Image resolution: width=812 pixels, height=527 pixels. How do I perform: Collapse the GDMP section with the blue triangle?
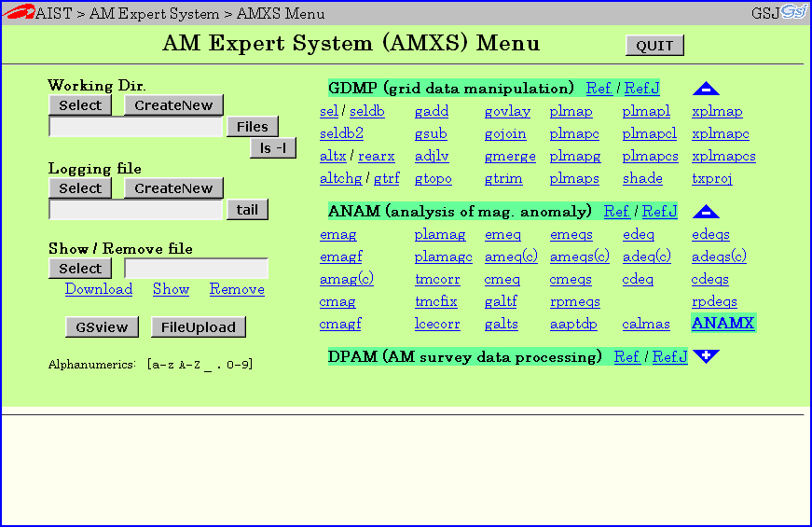coord(706,90)
